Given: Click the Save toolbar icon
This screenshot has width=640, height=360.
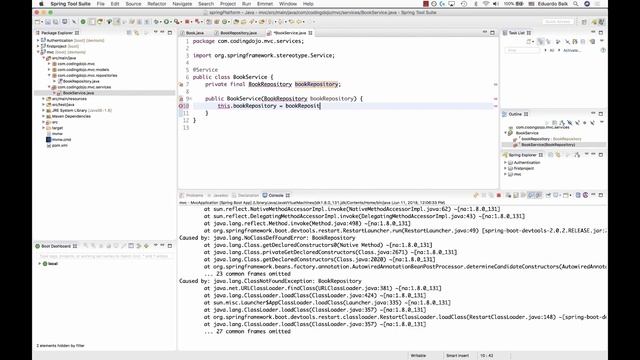Looking at the screenshot, I should (48, 22).
